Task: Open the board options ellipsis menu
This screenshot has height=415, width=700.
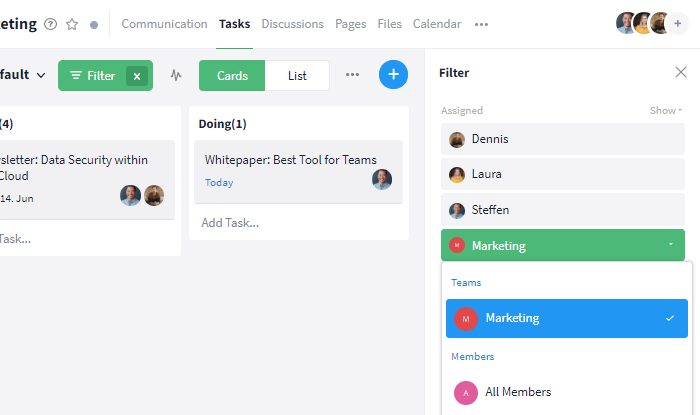Action: coord(352,75)
